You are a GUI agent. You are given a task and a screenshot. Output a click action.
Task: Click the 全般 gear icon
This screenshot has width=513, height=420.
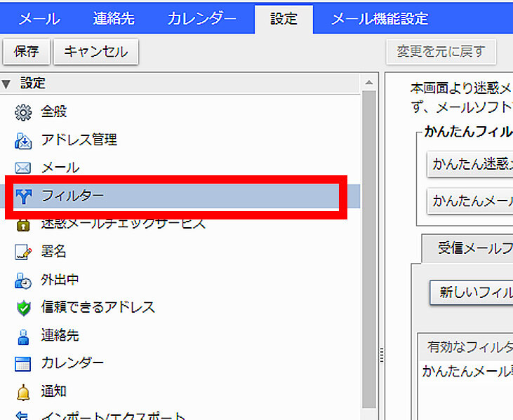23,113
